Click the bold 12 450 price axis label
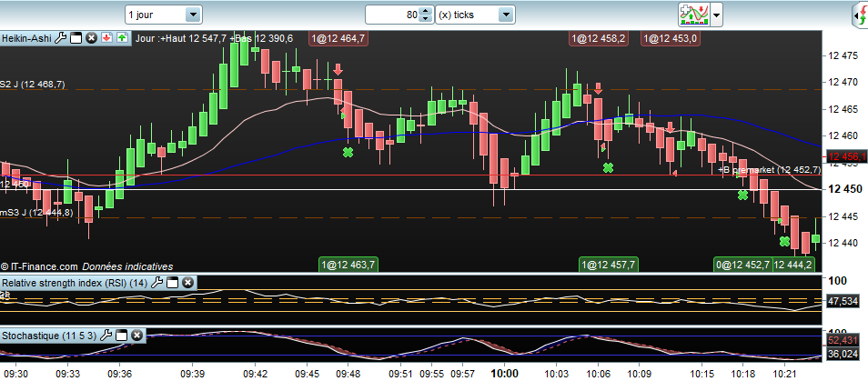This screenshot has height=381, width=868. 843,190
